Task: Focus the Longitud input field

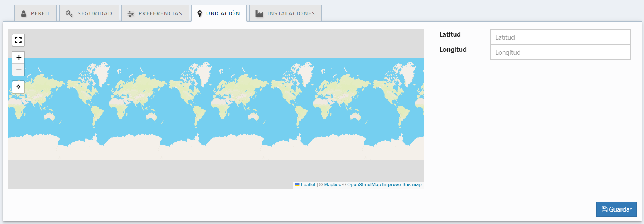Action: 560,52
